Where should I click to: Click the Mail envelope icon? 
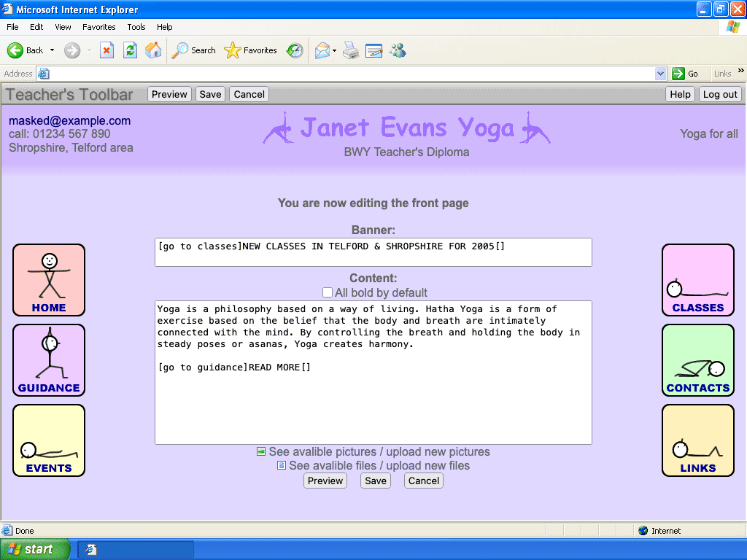[x=322, y=50]
